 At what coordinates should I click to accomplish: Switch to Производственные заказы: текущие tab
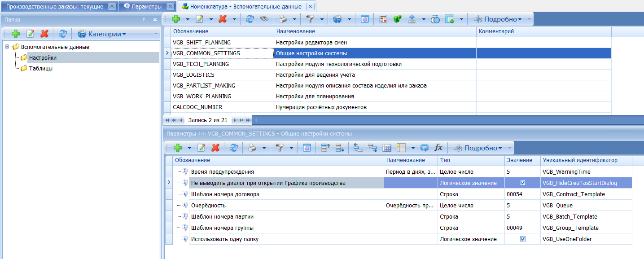pos(54,7)
